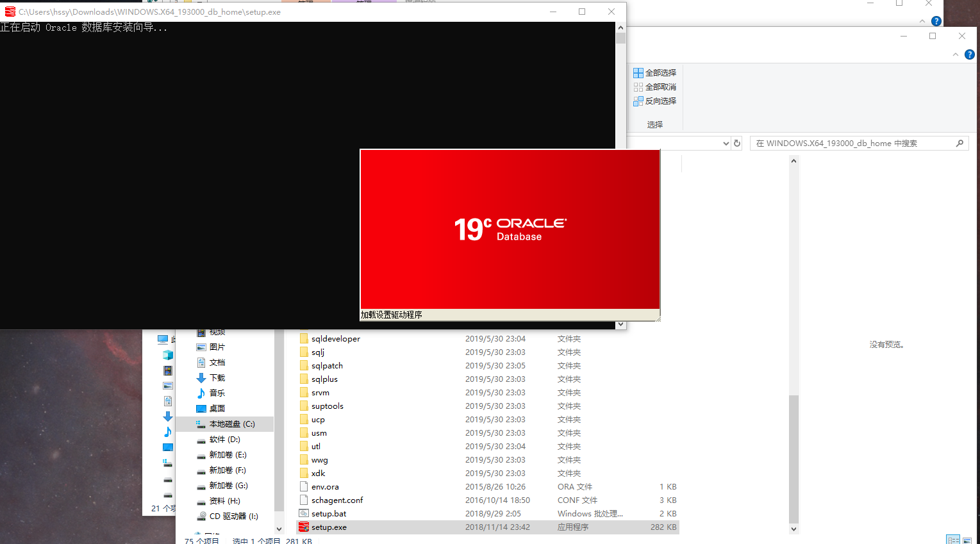Click console window scrollbar up arrow

pyautogui.click(x=620, y=28)
